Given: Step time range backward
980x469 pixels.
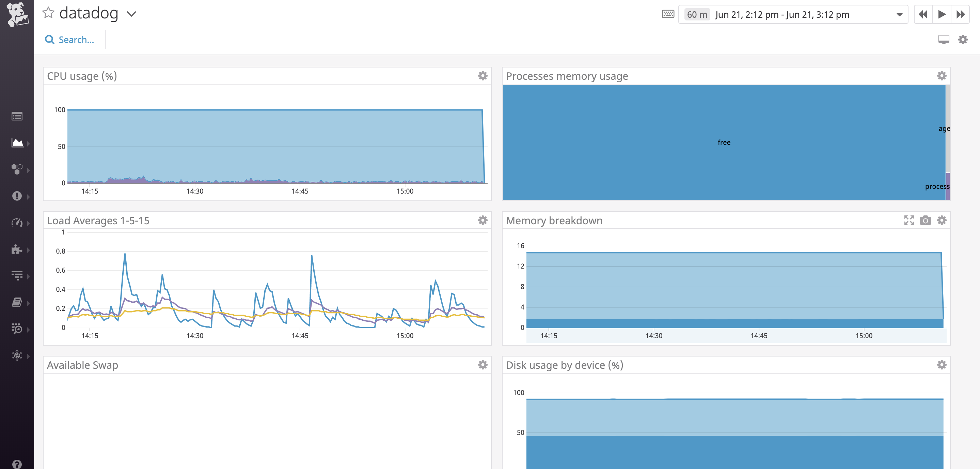Looking at the screenshot, I should 923,14.
